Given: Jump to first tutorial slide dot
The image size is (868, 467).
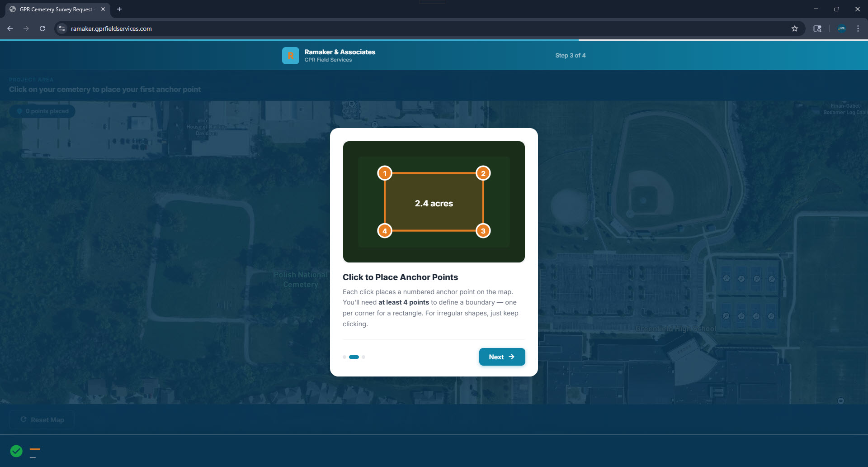Looking at the screenshot, I should click(x=344, y=357).
